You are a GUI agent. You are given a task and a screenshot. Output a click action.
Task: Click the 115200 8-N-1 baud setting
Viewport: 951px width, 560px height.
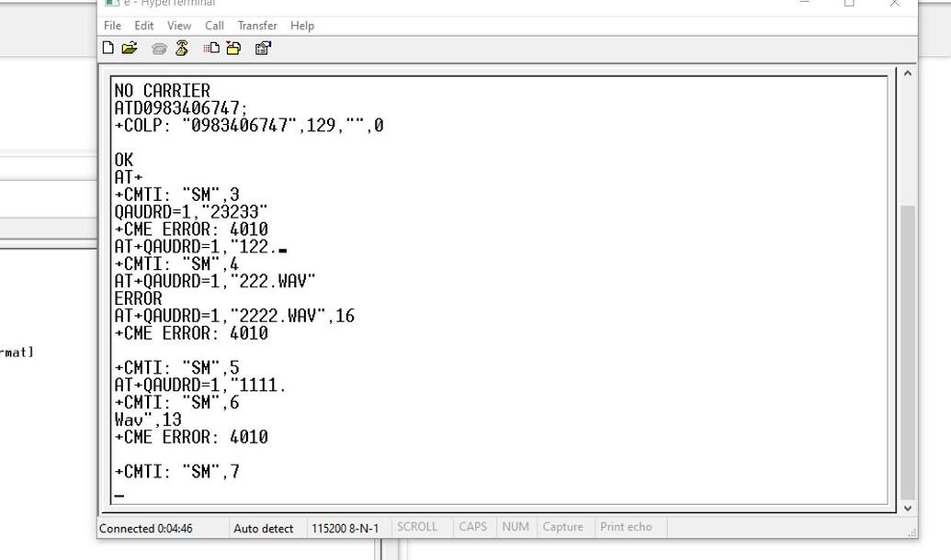[x=345, y=528]
